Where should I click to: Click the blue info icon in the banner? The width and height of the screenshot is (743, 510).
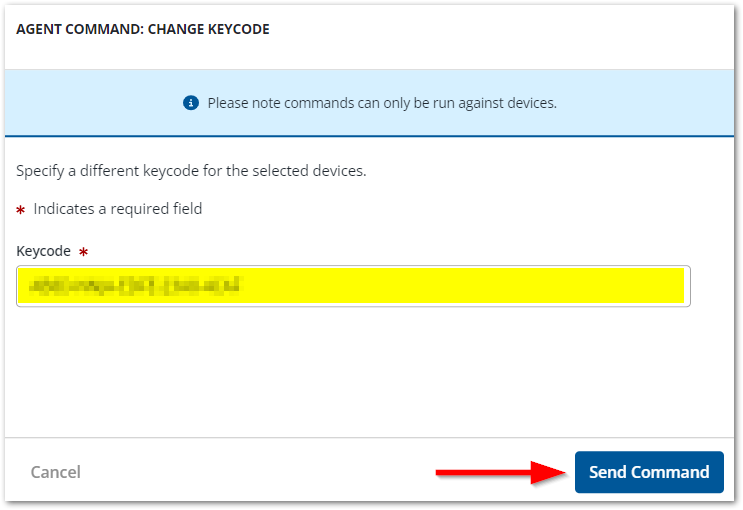[192, 103]
